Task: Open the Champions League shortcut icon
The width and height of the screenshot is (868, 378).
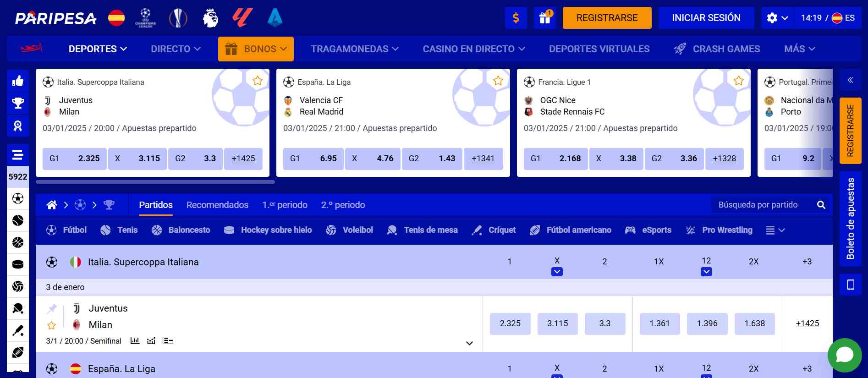Action: (145, 18)
